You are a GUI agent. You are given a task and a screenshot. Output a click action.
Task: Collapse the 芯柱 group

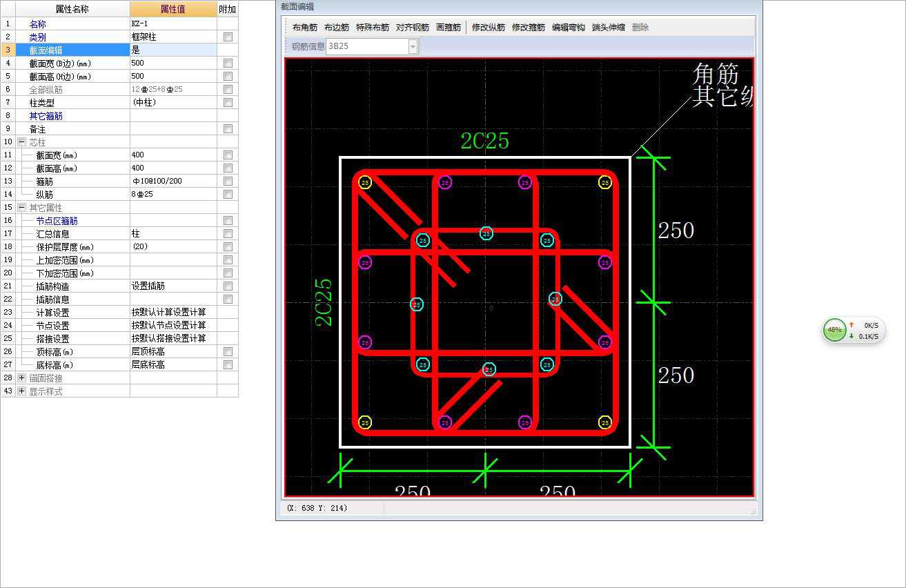coord(21,141)
